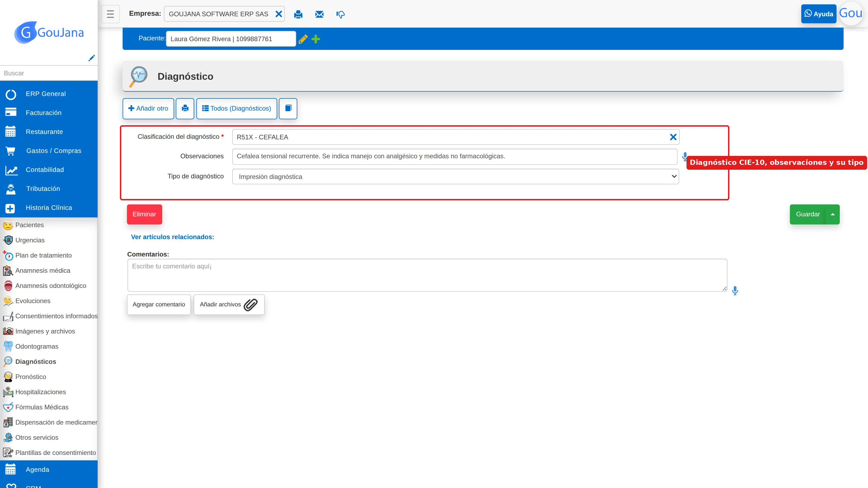The height and width of the screenshot is (488, 868).
Task: Click the red Eliminar button
Action: 144,214
